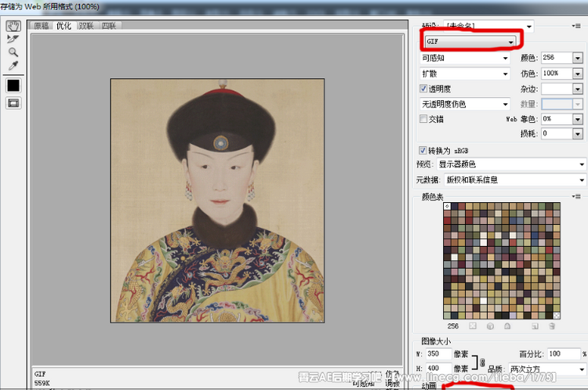Click the delete selected colors trash icon
The height and width of the screenshot is (390, 588).
pos(552,326)
